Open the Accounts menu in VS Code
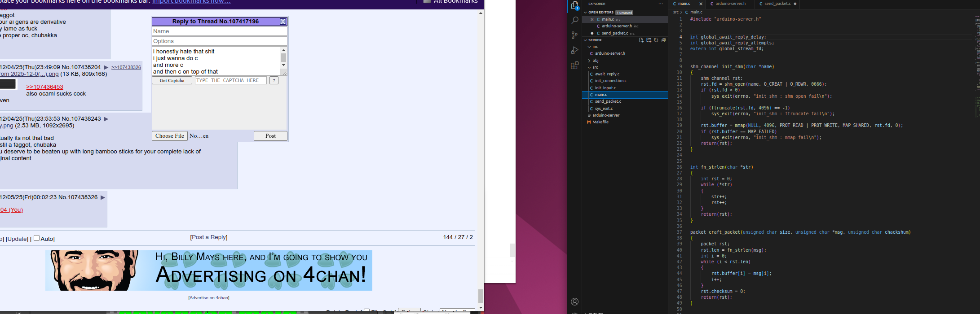The image size is (980, 314). [x=574, y=302]
